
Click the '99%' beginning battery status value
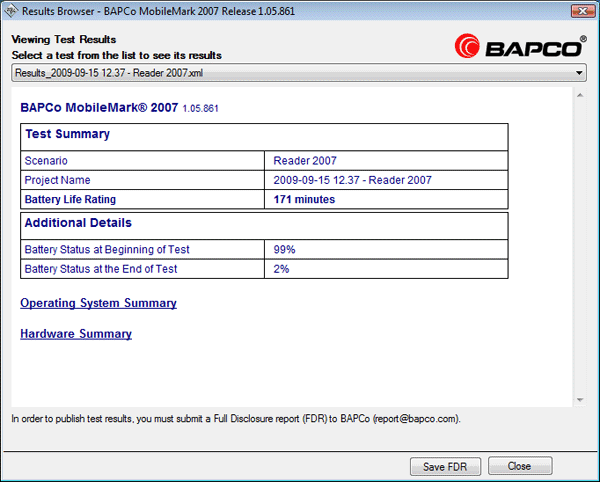[284, 249]
